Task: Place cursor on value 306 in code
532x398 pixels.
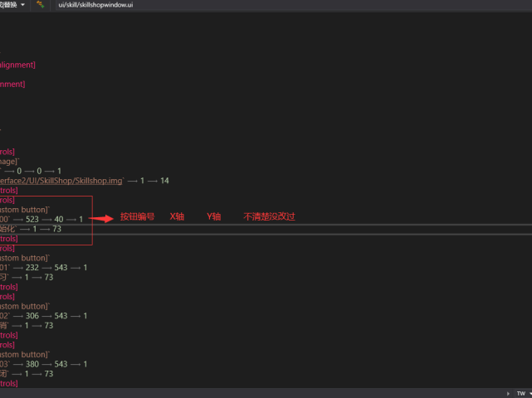Action: coord(32,316)
